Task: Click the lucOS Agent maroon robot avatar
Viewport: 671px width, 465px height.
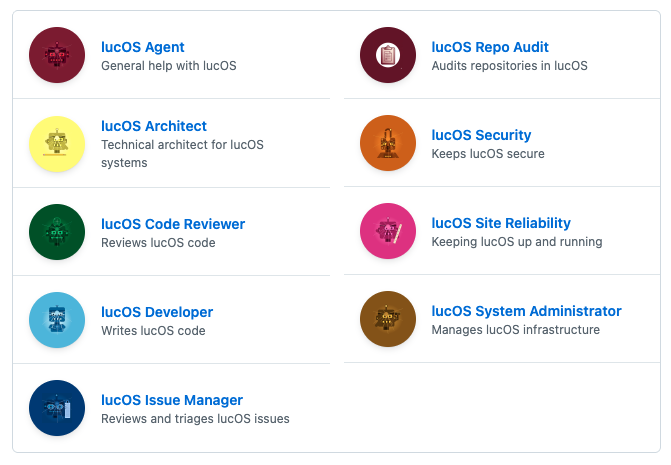Action: [57, 55]
